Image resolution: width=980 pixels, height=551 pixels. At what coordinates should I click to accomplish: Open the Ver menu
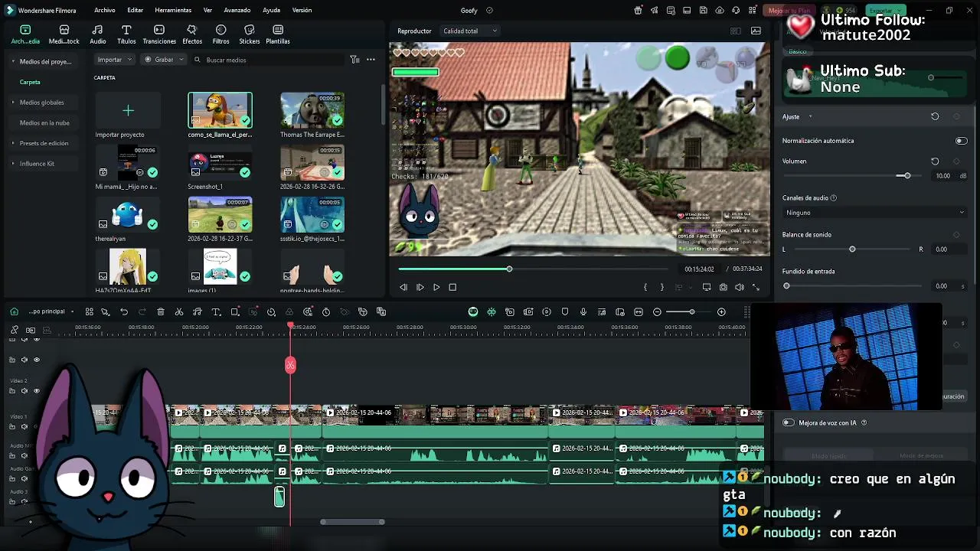(x=207, y=11)
